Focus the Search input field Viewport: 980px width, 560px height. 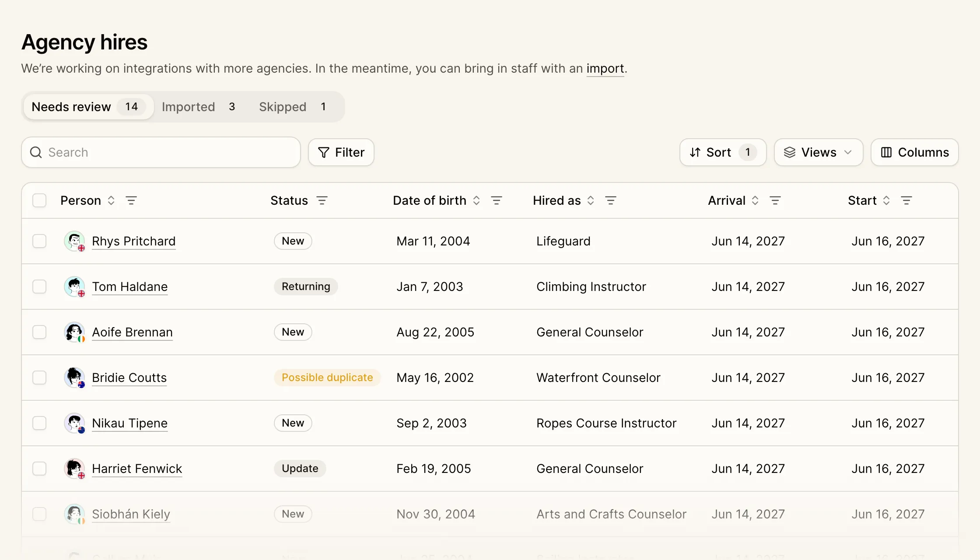coord(161,152)
